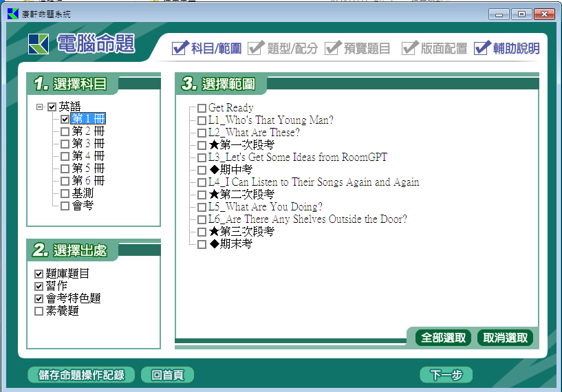This screenshot has height=392, width=562.
Task: Click the 科目/範圍 step checkmark icon
Action: pos(180,47)
